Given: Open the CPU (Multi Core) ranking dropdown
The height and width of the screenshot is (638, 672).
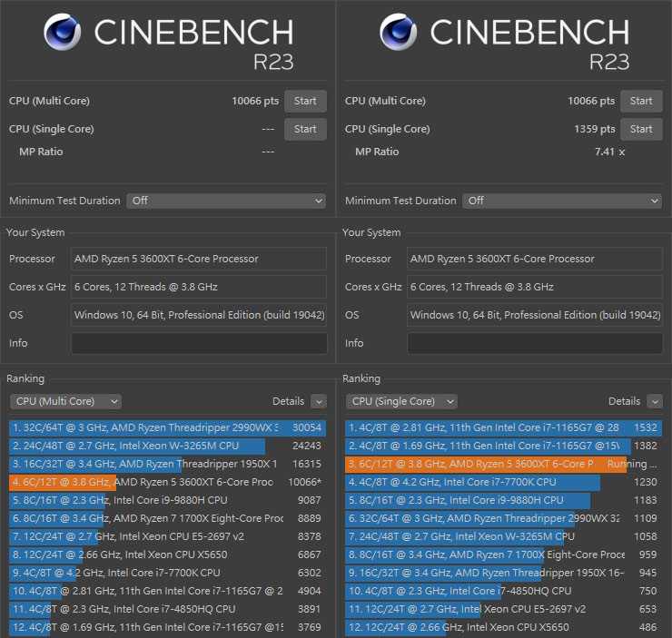Looking at the screenshot, I should (65, 402).
